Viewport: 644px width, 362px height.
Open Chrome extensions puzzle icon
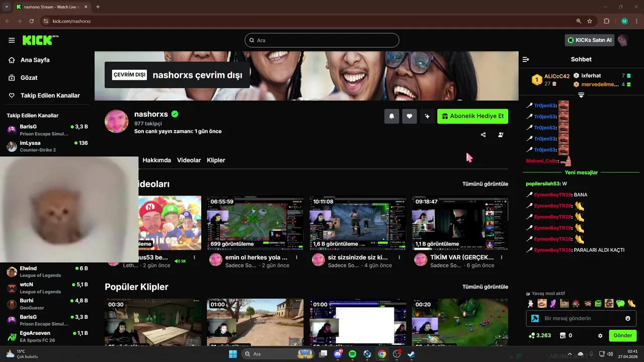coord(606,21)
